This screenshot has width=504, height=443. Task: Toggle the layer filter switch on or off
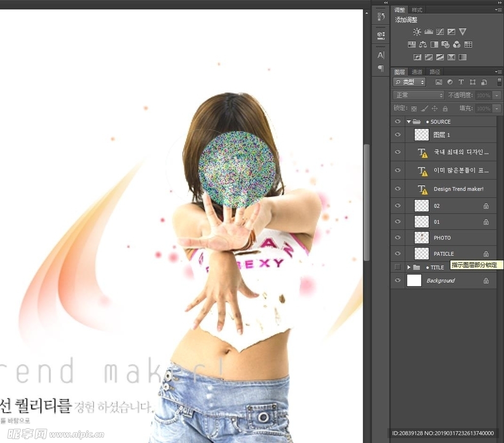pos(499,82)
